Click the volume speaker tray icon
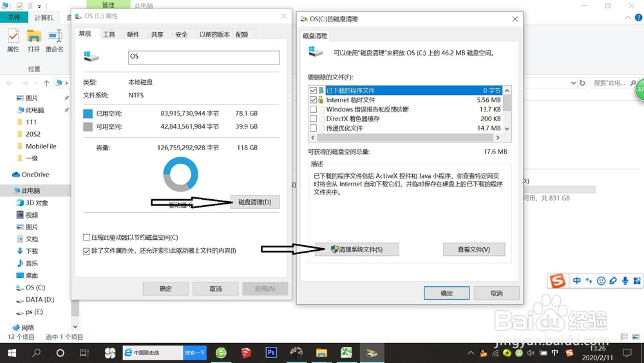The image size is (644, 363). (x=531, y=353)
